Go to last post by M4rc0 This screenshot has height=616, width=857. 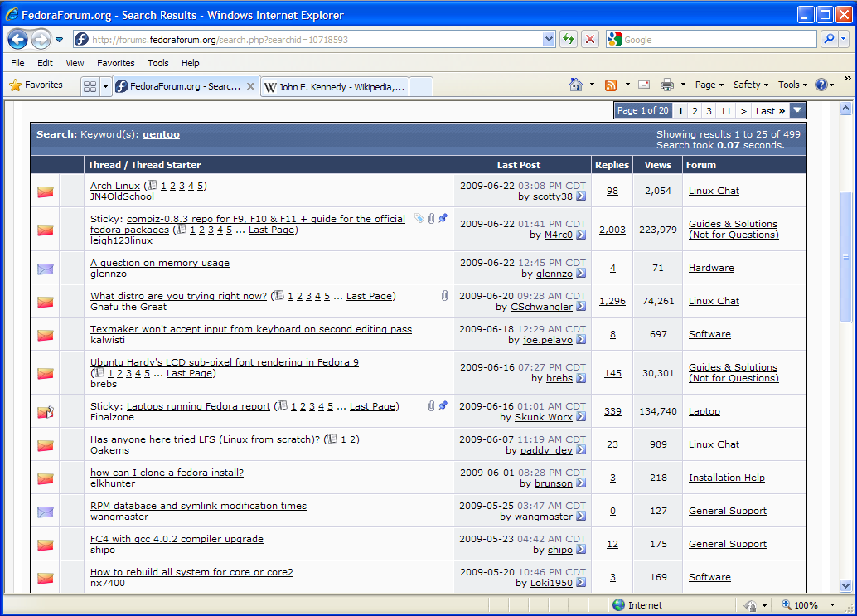click(582, 235)
